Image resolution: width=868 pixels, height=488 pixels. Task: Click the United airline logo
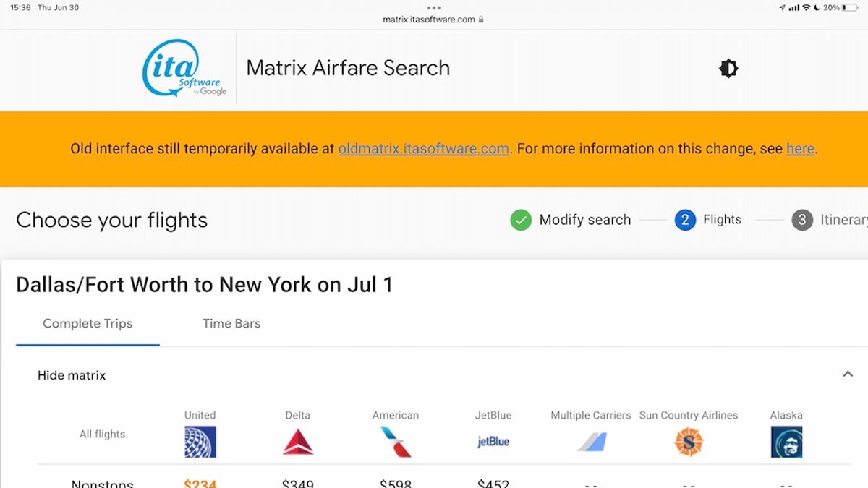point(200,442)
